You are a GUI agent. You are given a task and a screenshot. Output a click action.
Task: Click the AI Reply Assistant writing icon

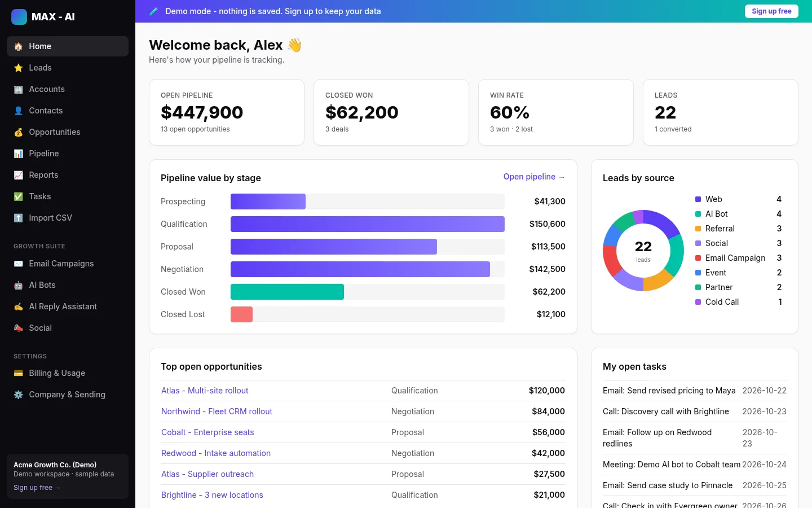point(19,306)
